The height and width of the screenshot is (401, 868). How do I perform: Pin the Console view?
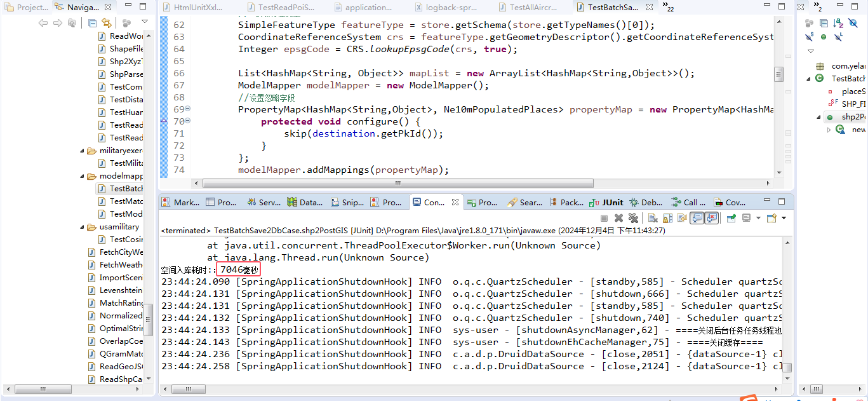click(x=731, y=218)
